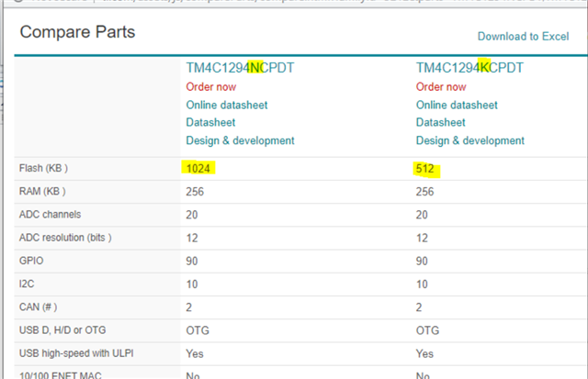The height and width of the screenshot is (379, 588).
Task: Click the GPIO row label
Action: [31, 261]
